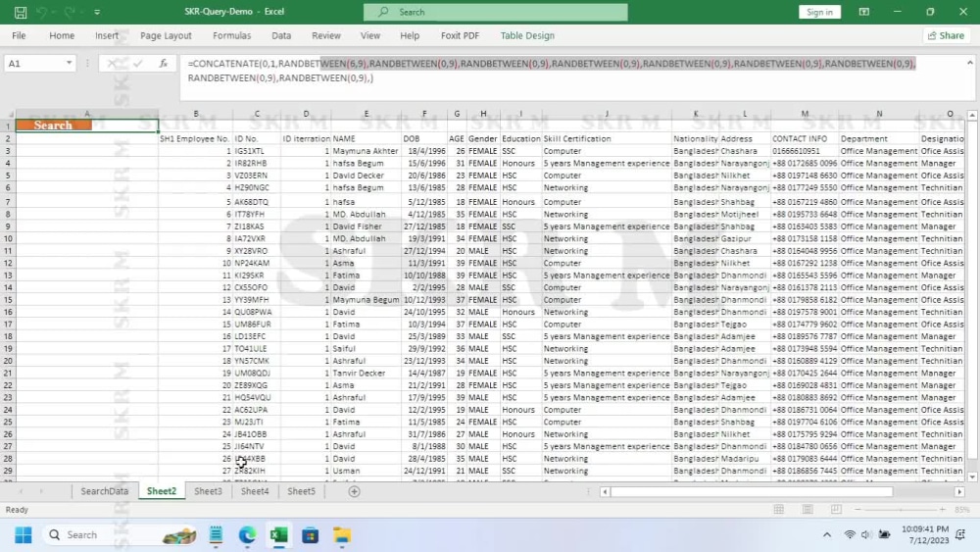Image resolution: width=980 pixels, height=552 pixels.
Task: Click the Save icon in title bar
Action: pos(20,12)
